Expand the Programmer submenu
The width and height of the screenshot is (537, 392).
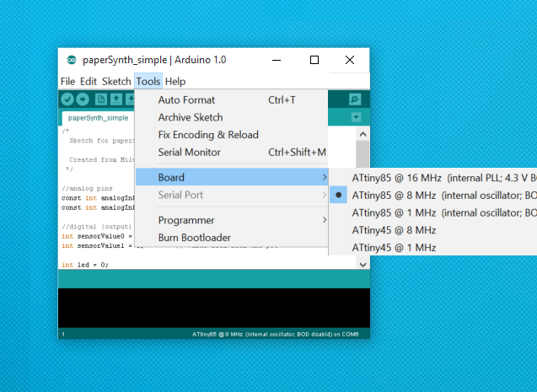[232, 220]
